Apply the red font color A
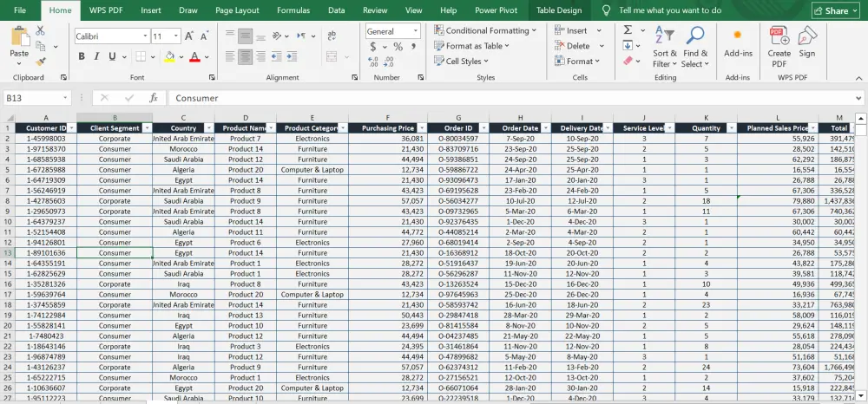 point(194,56)
